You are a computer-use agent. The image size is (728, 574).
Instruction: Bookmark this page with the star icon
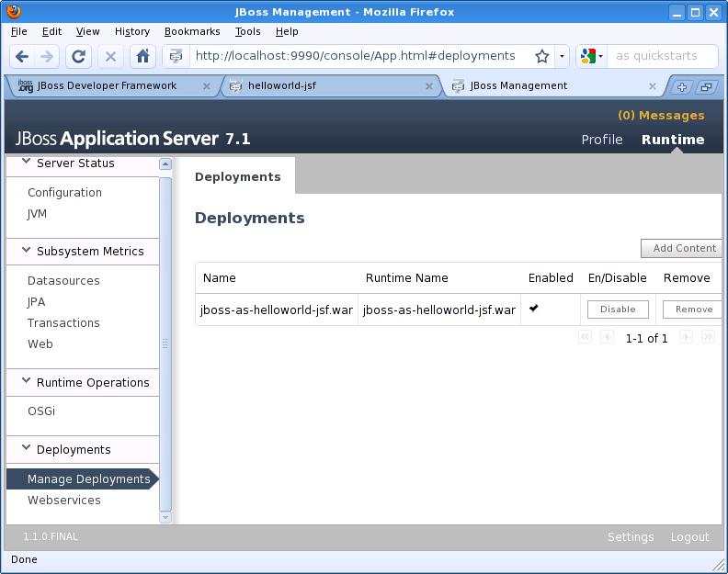pyautogui.click(x=541, y=57)
